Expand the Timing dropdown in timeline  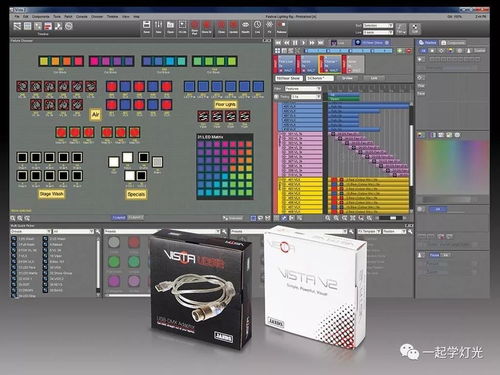[x=306, y=97]
